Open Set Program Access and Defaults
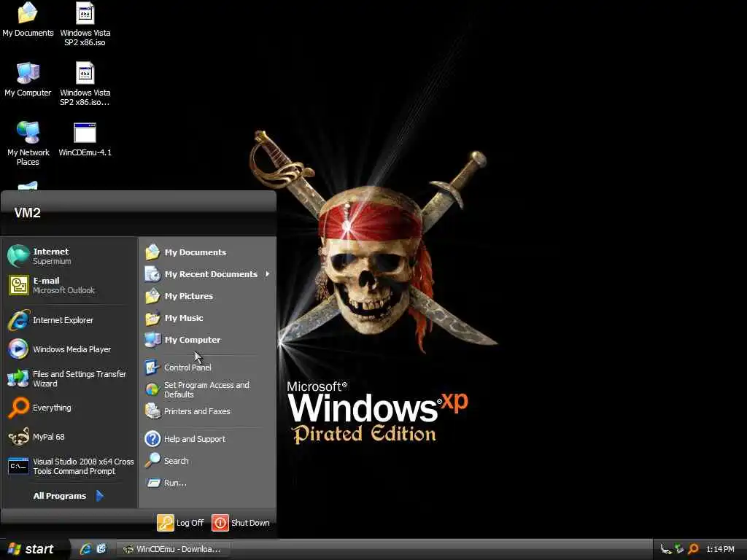Screen dimensions: 747x560 tap(208, 389)
